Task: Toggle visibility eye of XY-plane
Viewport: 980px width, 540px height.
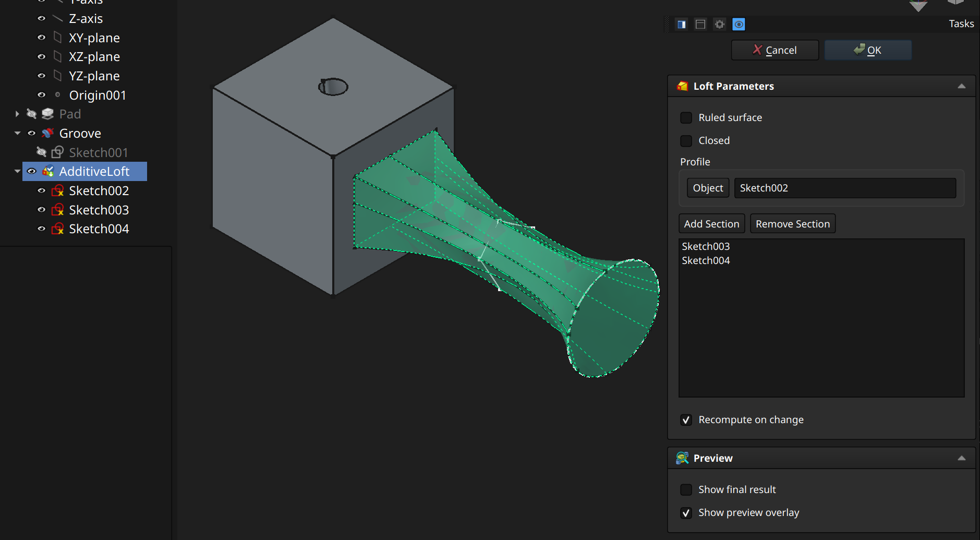Action: point(42,38)
